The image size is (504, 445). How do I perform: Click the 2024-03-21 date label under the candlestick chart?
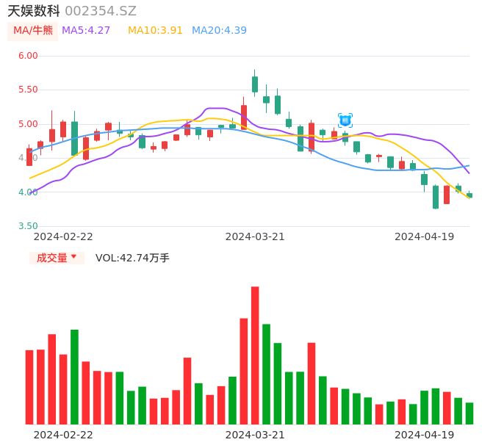254,236
